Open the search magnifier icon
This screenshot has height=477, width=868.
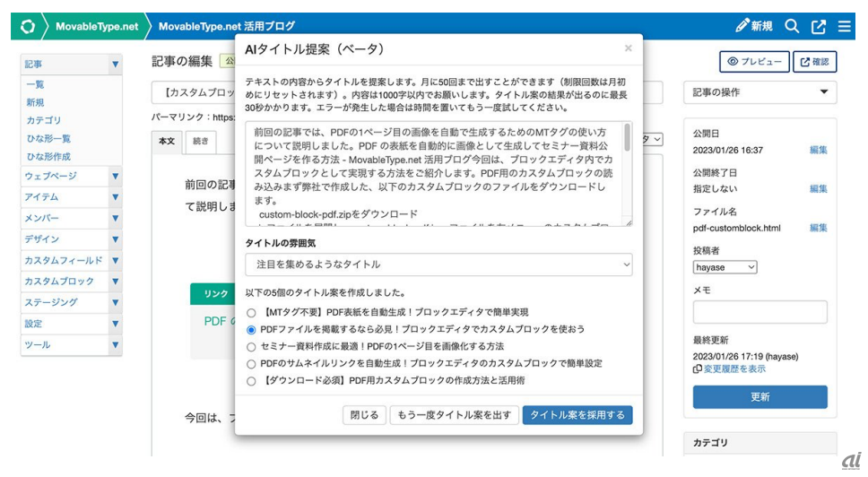click(792, 26)
